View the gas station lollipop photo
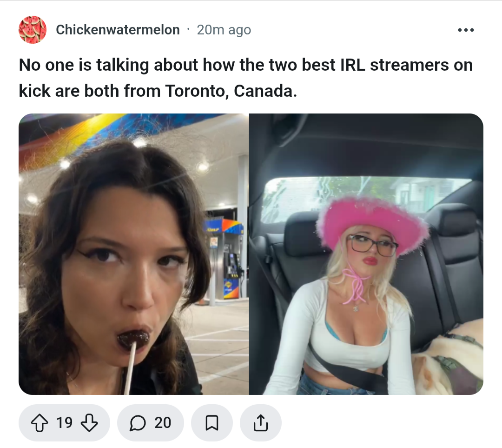Image resolution: width=502 pixels, height=448 pixels. coord(133,254)
